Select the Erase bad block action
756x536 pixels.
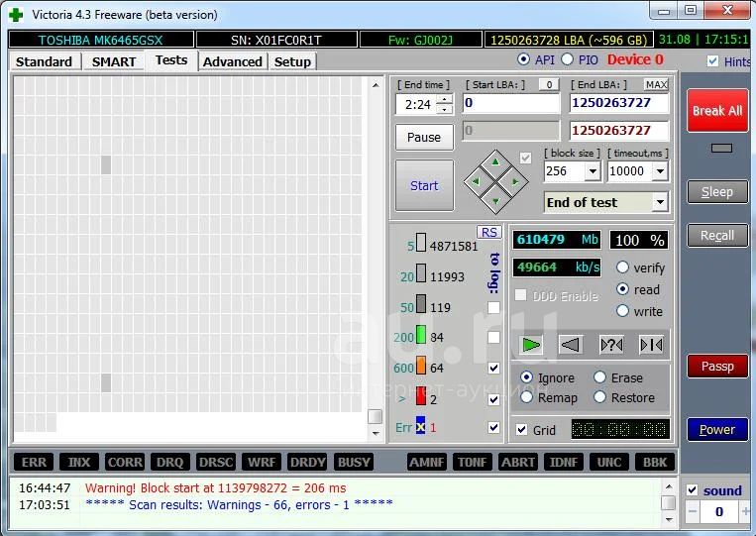click(x=599, y=377)
